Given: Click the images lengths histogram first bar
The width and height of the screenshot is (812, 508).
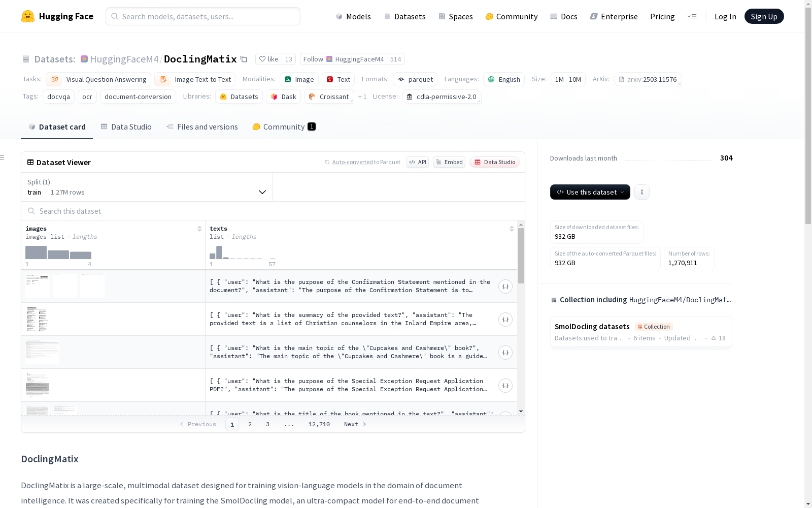Looking at the screenshot, I should [x=36, y=252].
